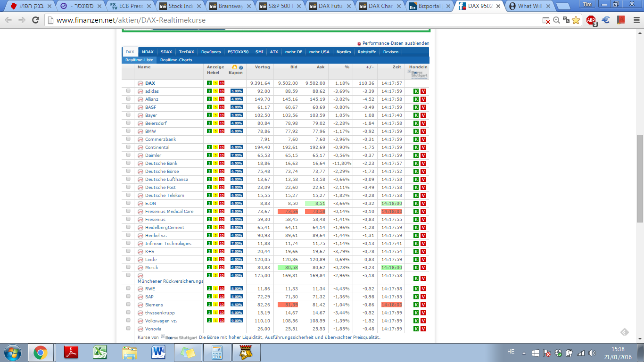Click 'Performance-Daten ausblenden' link

[x=396, y=43]
